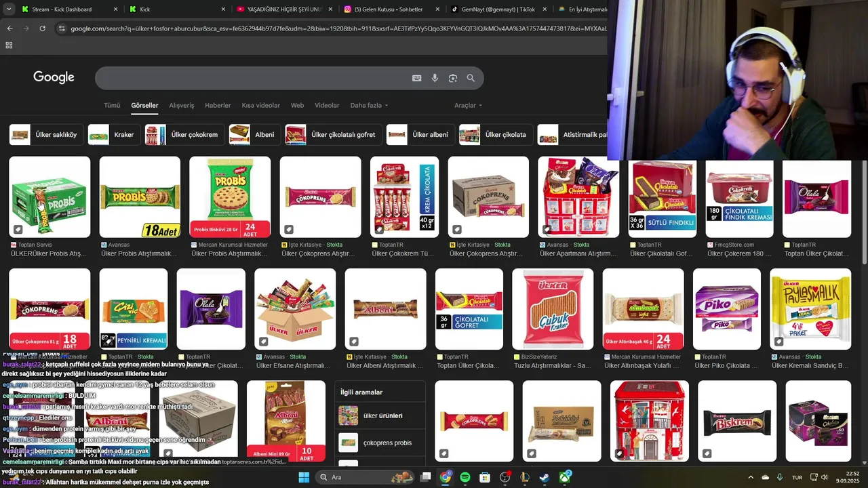The image size is (868, 488).
Task: Switch to Alışveriş tab
Action: click(181, 105)
